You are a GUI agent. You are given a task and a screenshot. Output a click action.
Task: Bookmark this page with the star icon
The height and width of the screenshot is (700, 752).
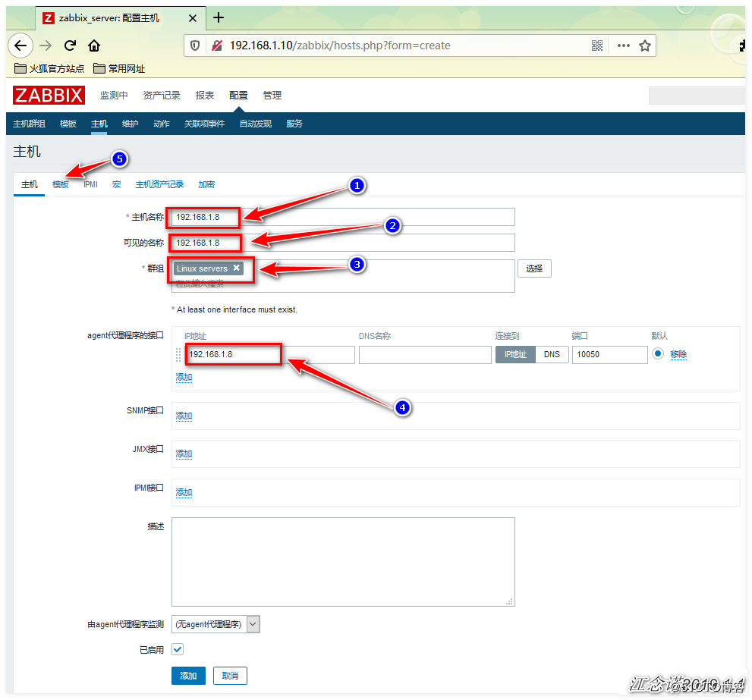tap(644, 46)
